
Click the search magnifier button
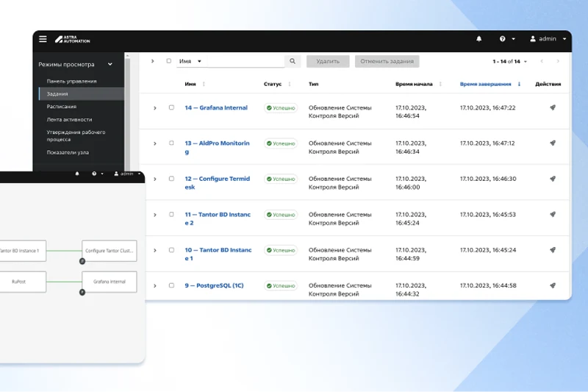(x=292, y=62)
